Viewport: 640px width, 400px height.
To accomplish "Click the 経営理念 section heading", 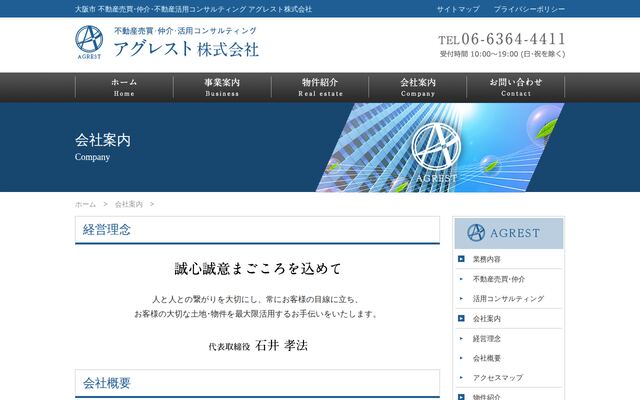I will [x=107, y=230].
